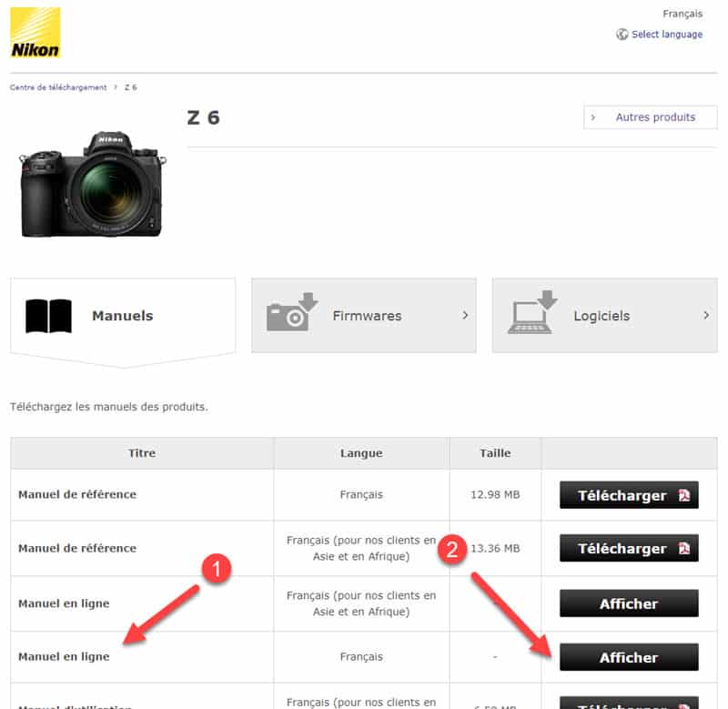Click the Z 6 breadcrumb item

point(130,87)
